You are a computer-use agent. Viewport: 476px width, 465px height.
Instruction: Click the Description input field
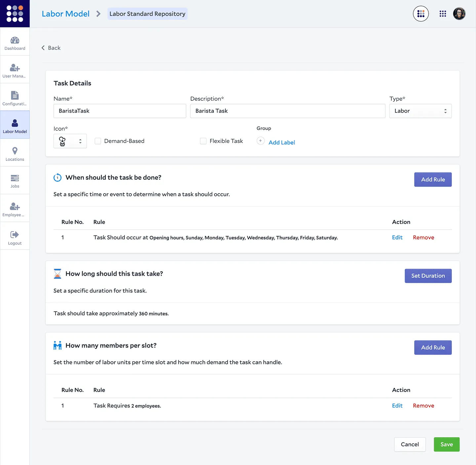click(288, 111)
